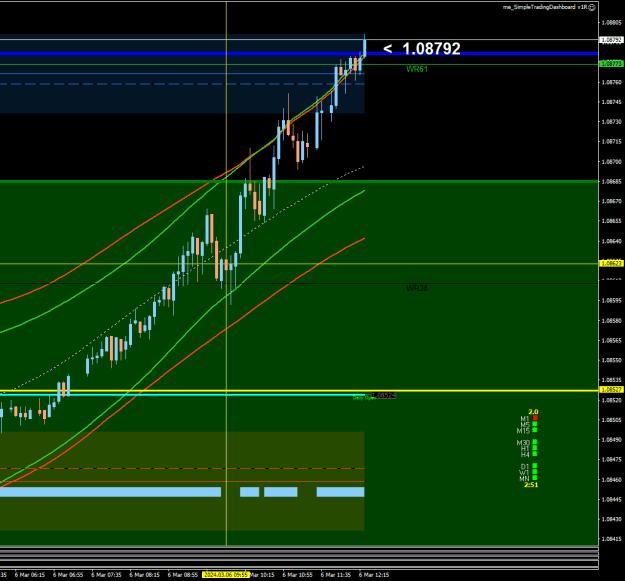625x581 pixels.
Task: Click the 1.08685 price scale value
Action: click(x=612, y=181)
